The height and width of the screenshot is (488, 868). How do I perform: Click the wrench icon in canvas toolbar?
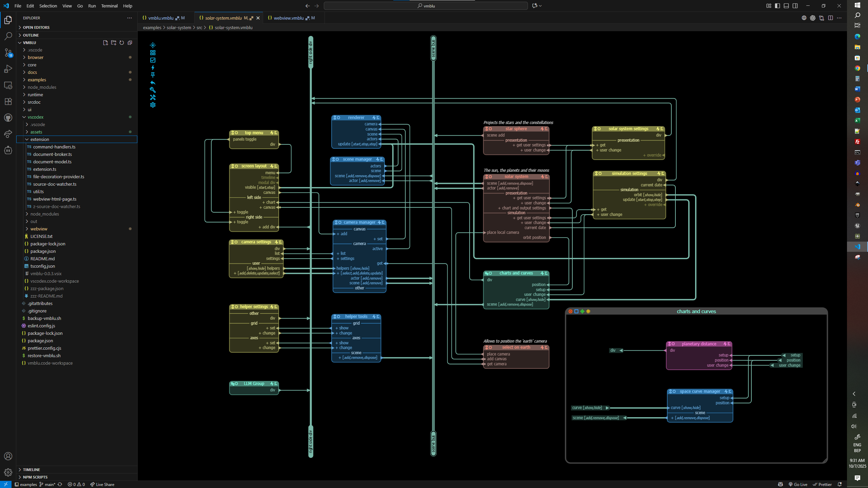click(x=153, y=90)
